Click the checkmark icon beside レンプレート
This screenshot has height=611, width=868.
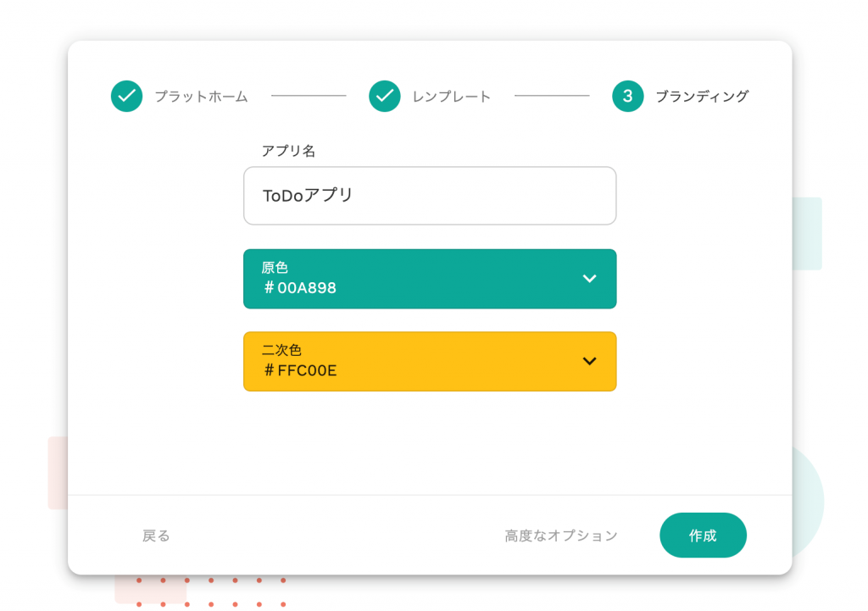click(x=385, y=97)
